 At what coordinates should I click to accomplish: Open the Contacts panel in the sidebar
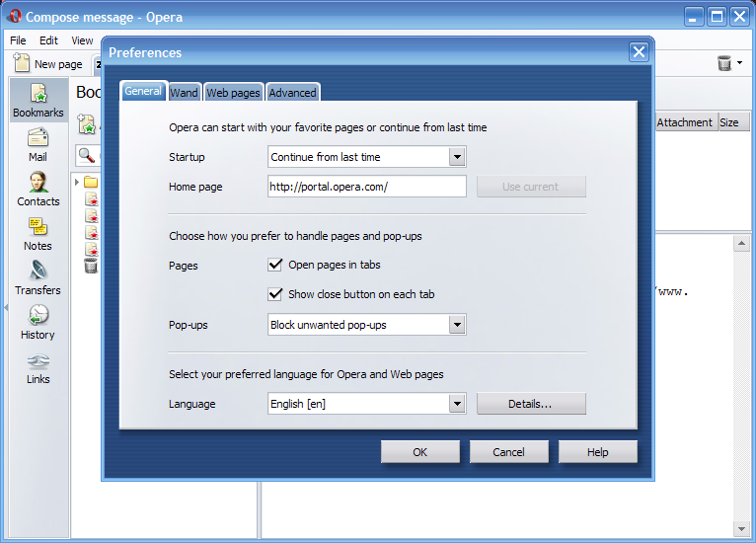pyautogui.click(x=38, y=189)
